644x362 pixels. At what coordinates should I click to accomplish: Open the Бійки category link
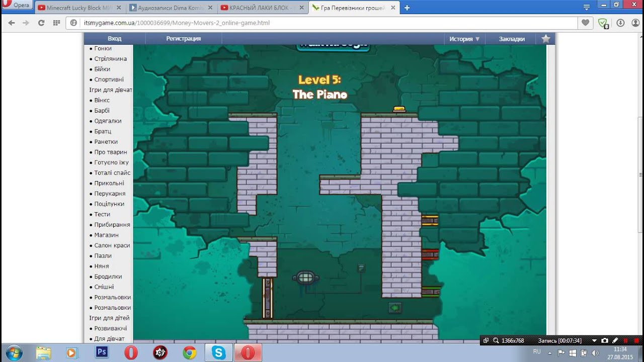(x=102, y=69)
